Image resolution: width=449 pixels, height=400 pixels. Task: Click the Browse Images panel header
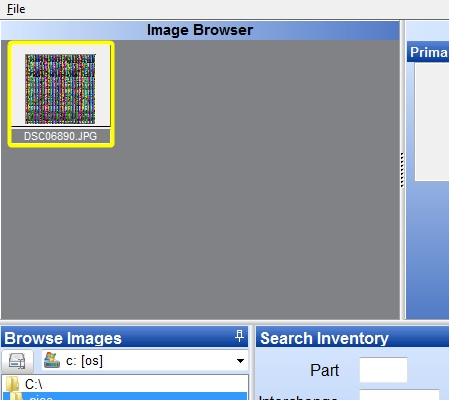(x=125, y=337)
